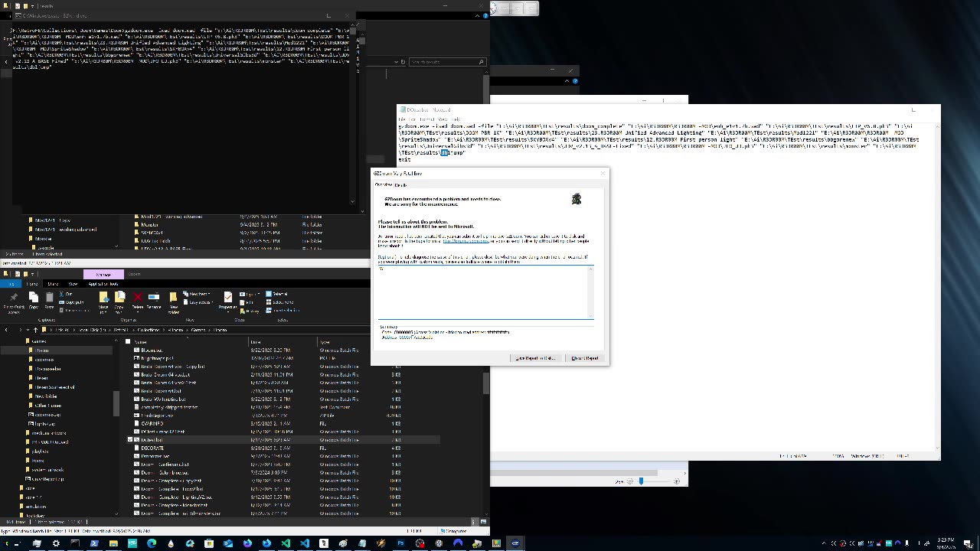Screen dimensions: 980x551
Task: Click the New folder icon
Action: tap(174, 302)
